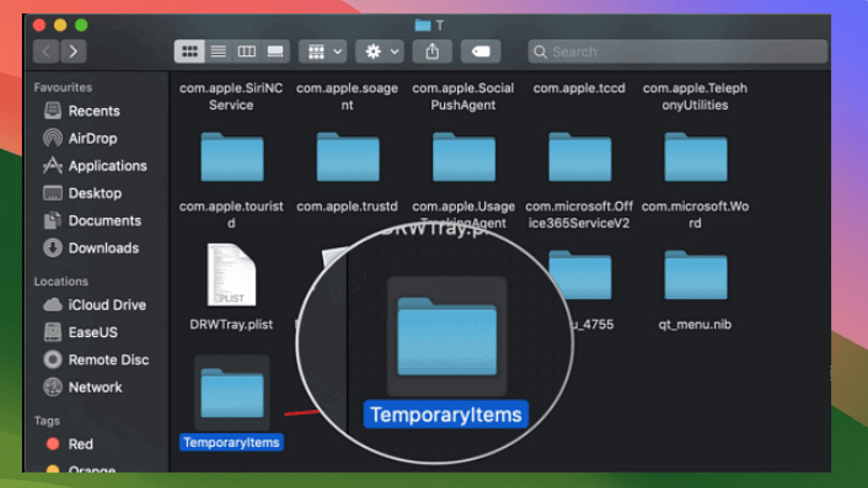
Task: Collapse the Favourites sidebar section
Action: pyautogui.click(x=62, y=87)
